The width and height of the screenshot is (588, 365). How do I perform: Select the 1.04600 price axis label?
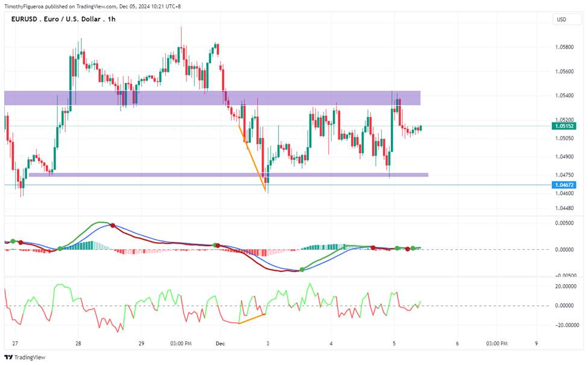(x=564, y=194)
